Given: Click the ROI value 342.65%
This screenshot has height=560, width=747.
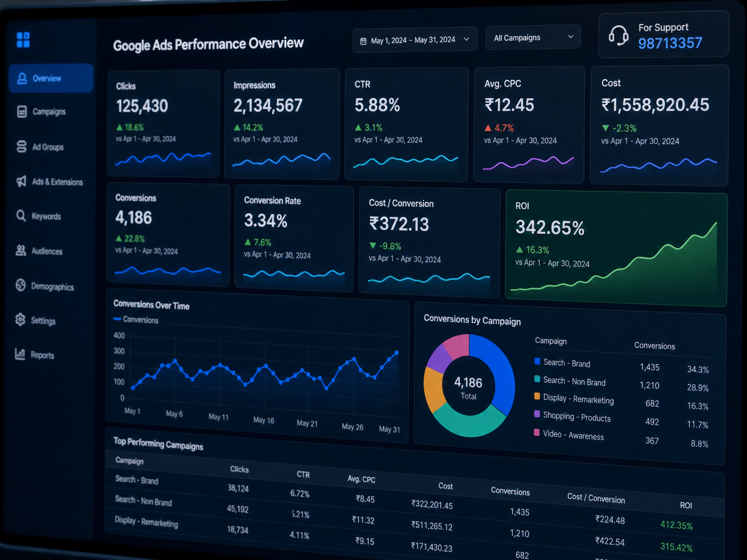Looking at the screenshot, I should (x=550, y=227).
